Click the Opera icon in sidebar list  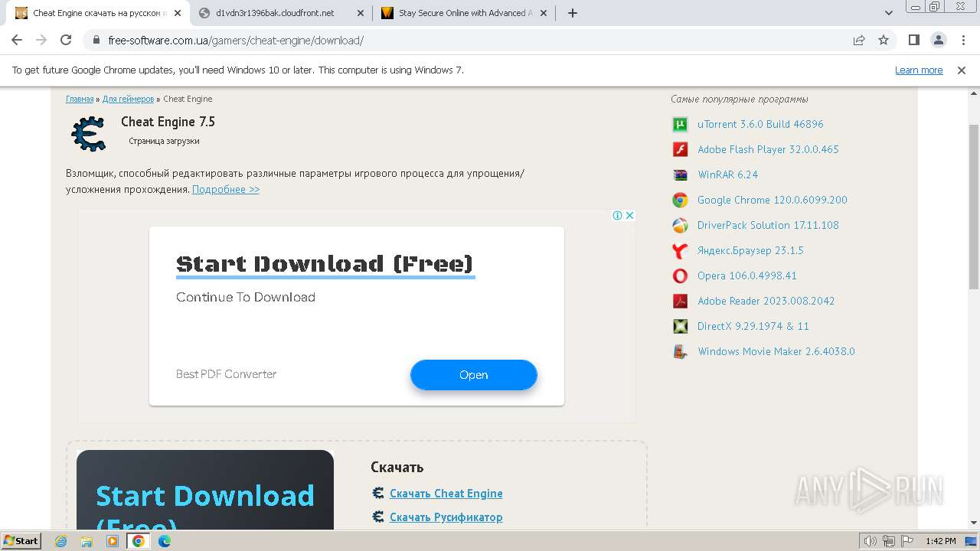click(x=680, y=275)
